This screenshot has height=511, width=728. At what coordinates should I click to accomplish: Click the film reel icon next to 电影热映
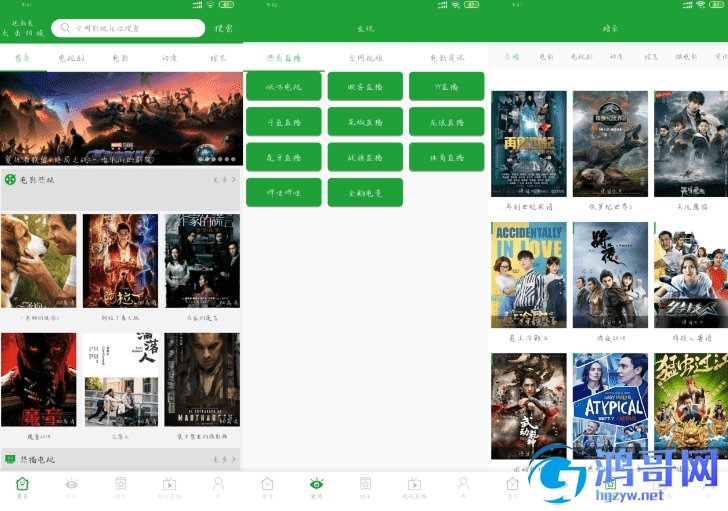coord(10,180)
